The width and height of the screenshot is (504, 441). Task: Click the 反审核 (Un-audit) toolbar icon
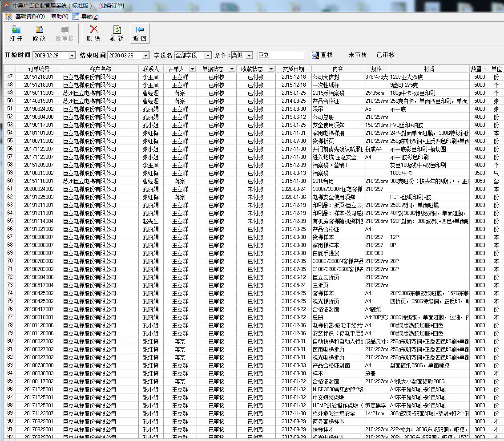[65, 30]
